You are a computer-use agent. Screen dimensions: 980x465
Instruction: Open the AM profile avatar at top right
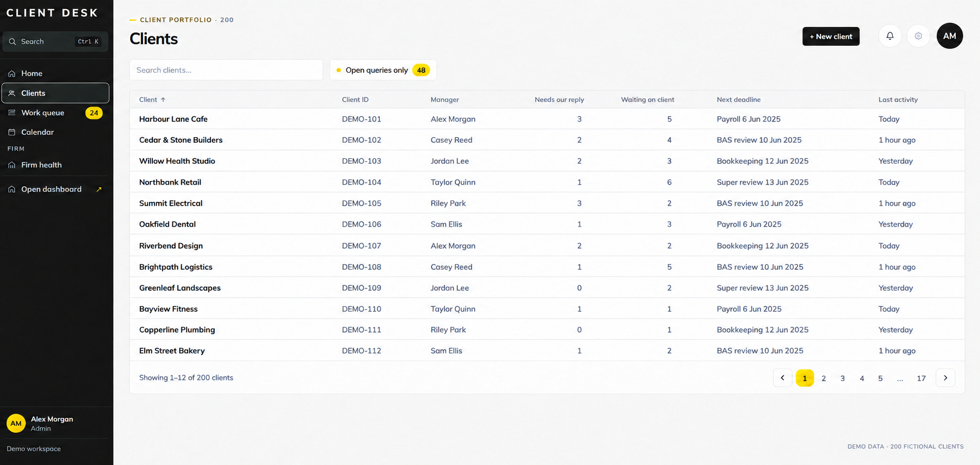[x=949, y=36]
